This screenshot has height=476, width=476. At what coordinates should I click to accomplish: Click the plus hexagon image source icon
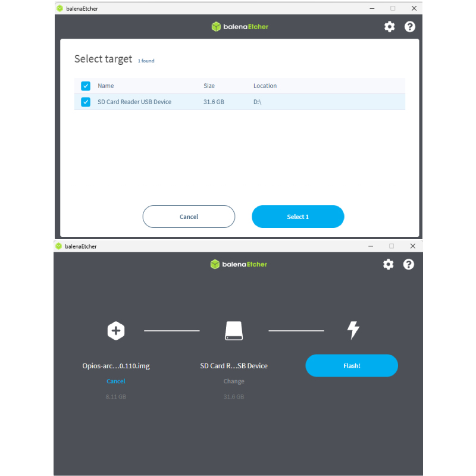[x=115, y=330]
